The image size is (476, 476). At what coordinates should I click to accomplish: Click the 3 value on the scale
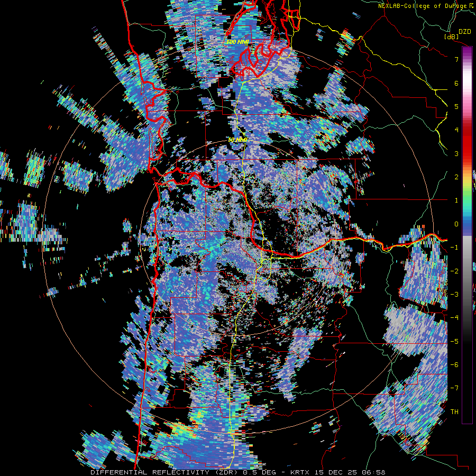tap(456, 153)
